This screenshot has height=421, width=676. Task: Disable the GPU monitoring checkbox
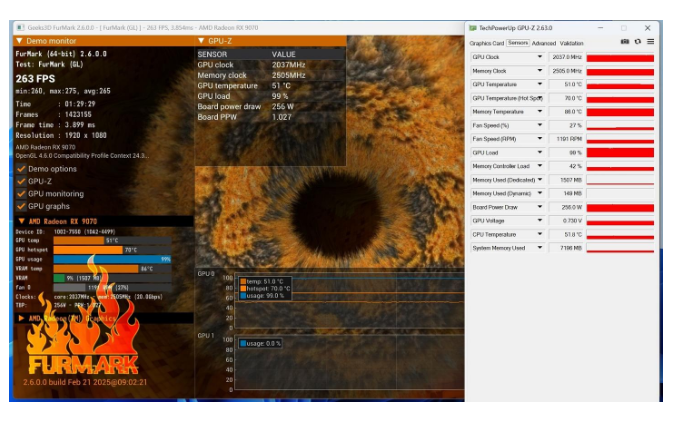21,193
